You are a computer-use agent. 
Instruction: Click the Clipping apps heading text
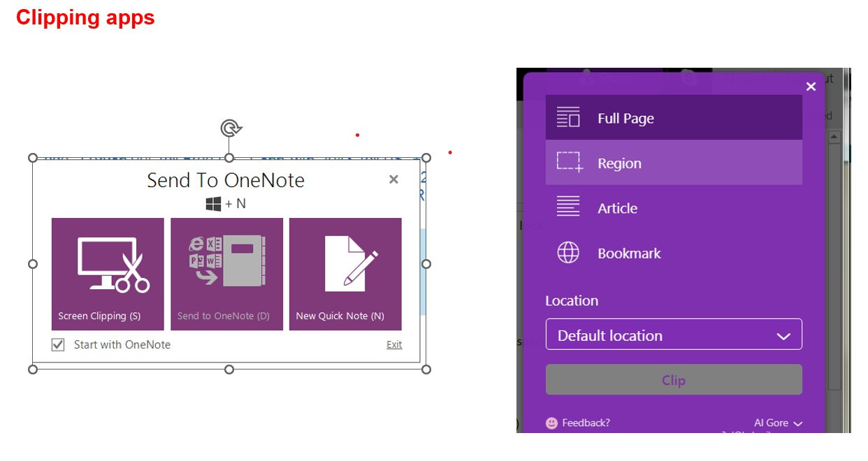(x=85, y=17)
